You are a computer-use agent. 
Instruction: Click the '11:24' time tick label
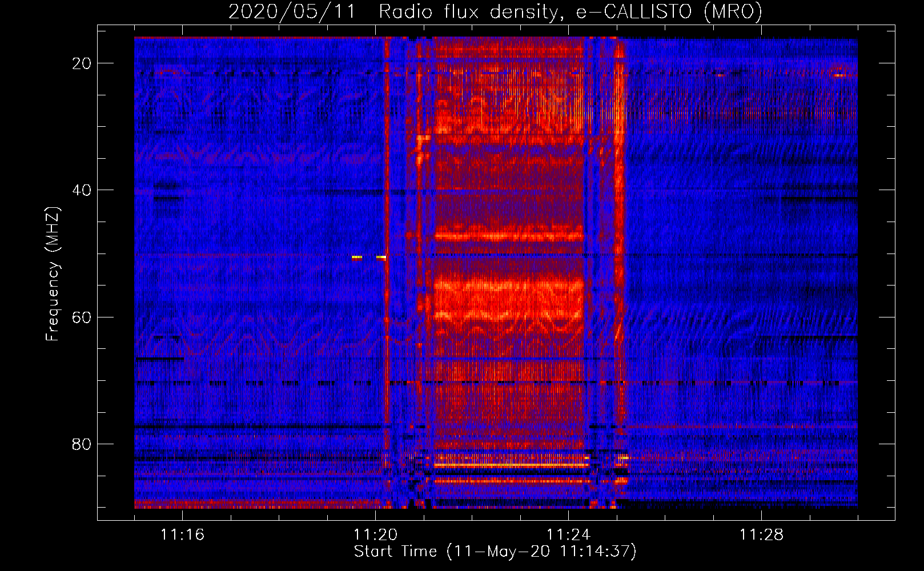[569, 535]
